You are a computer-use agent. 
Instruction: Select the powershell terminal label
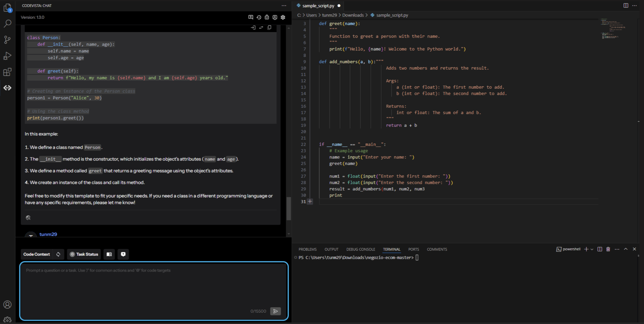tap(568, 249)
